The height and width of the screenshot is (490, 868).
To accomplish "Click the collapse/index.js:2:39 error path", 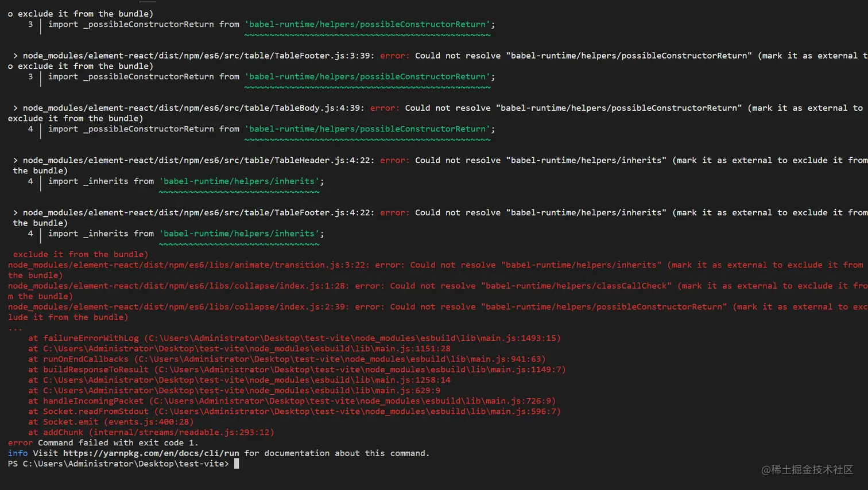I will 179,307.
